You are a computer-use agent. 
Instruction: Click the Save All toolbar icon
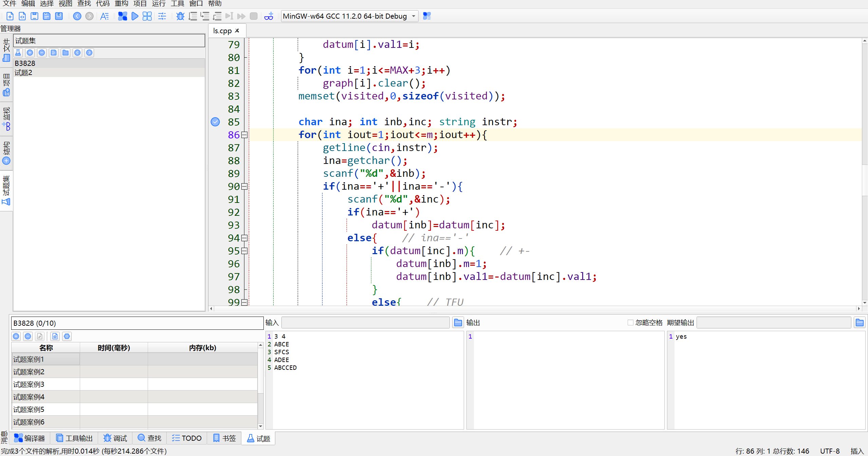59,16
